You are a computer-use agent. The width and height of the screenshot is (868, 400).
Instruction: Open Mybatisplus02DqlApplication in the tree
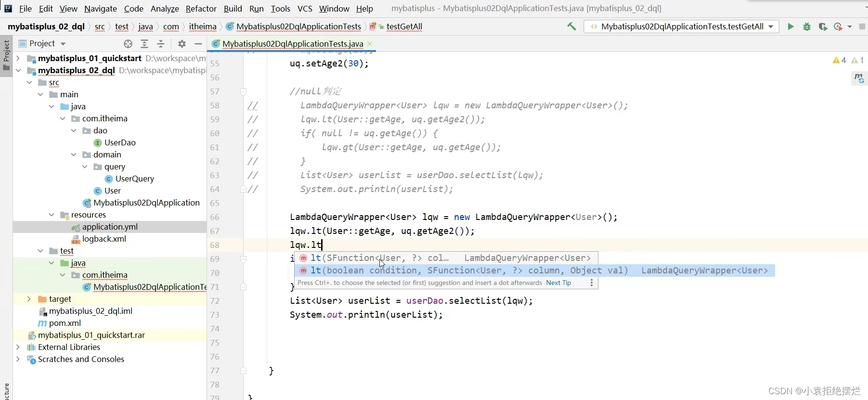pos(146,203)
